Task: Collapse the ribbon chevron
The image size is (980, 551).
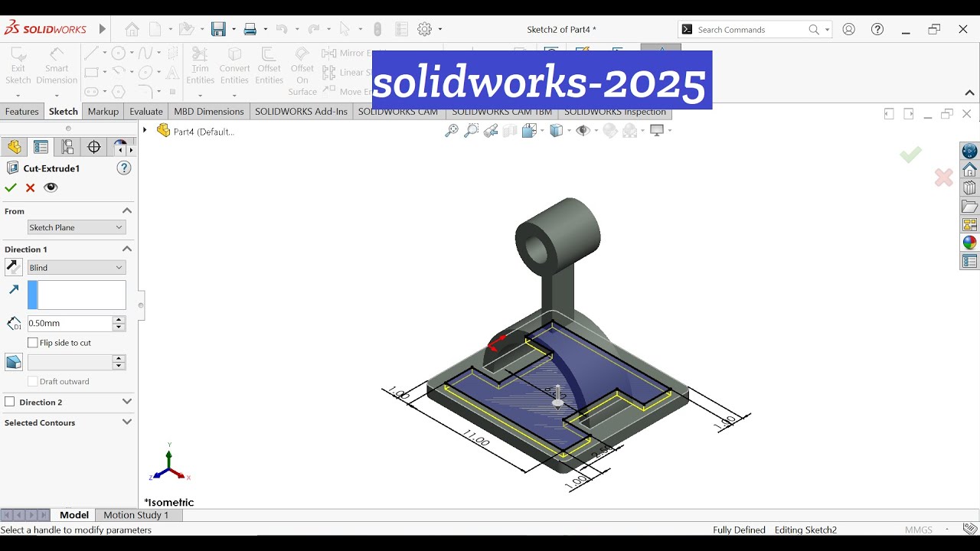Action: tap(969, 93)
